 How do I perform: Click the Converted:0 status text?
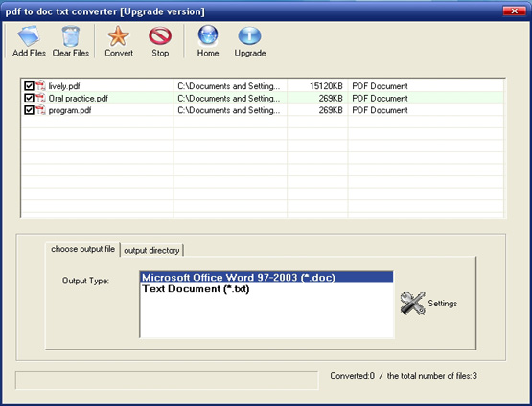coord(352,376)
